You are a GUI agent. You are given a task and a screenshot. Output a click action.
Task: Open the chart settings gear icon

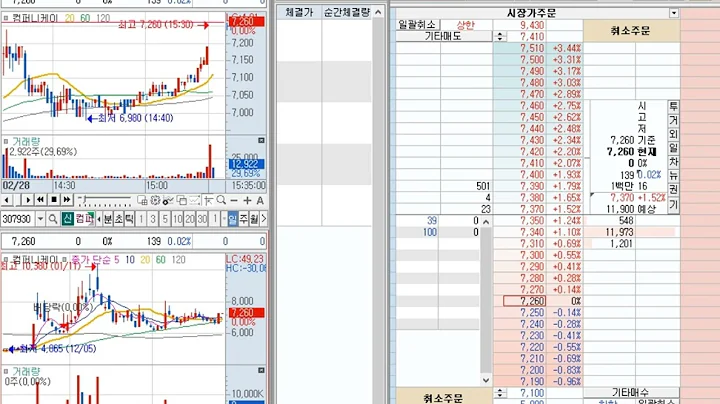pos(155,201)
